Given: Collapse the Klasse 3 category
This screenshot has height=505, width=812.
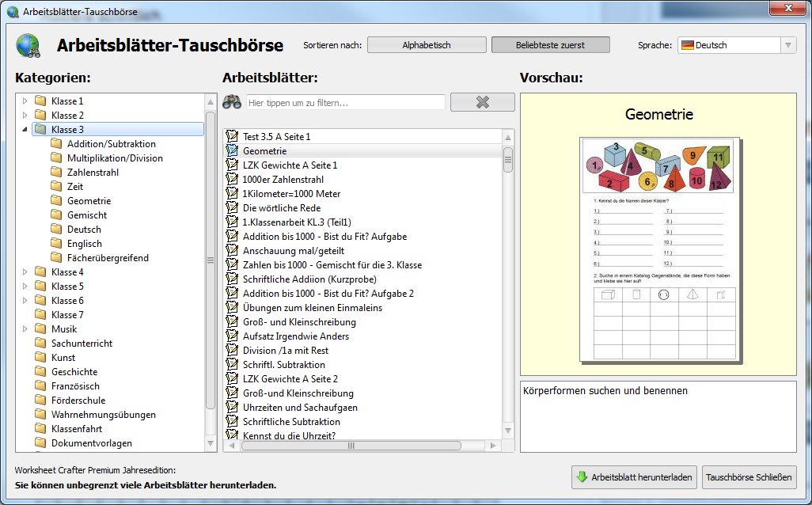Looking at the screenshot, I should click(25, 130).
